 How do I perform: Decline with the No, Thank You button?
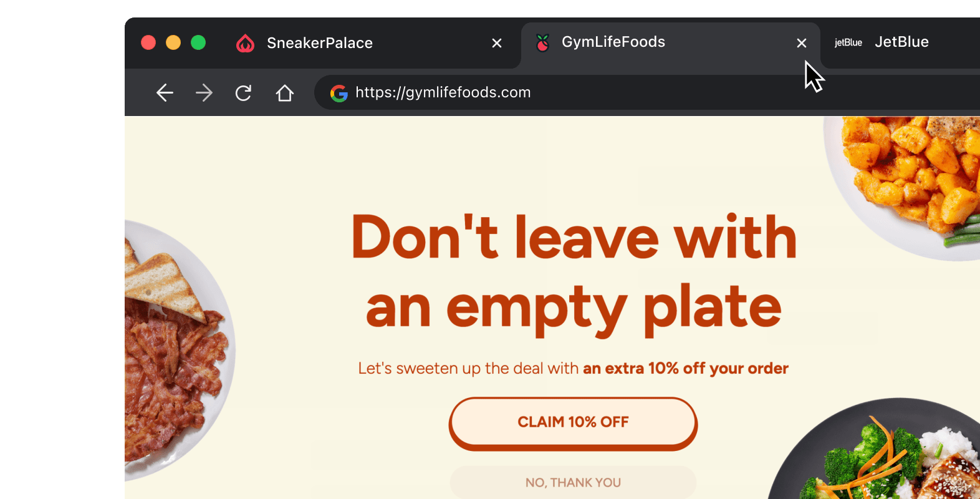tap(573, 482)
